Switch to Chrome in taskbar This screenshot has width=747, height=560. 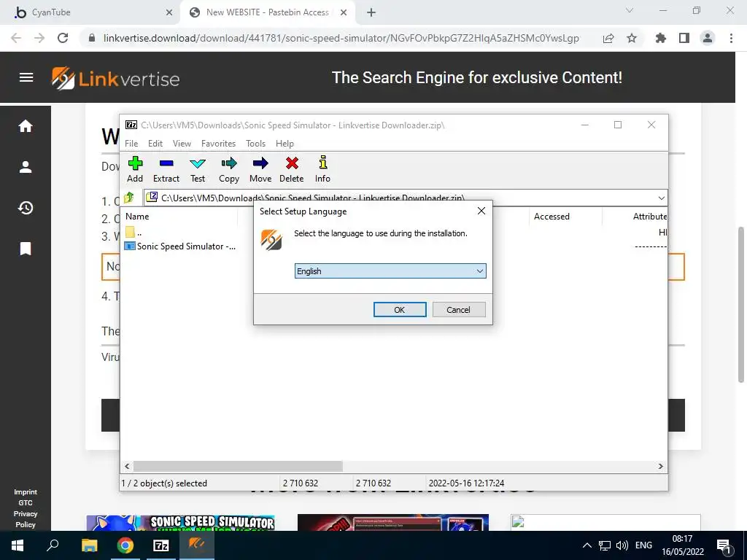point(125,545)
